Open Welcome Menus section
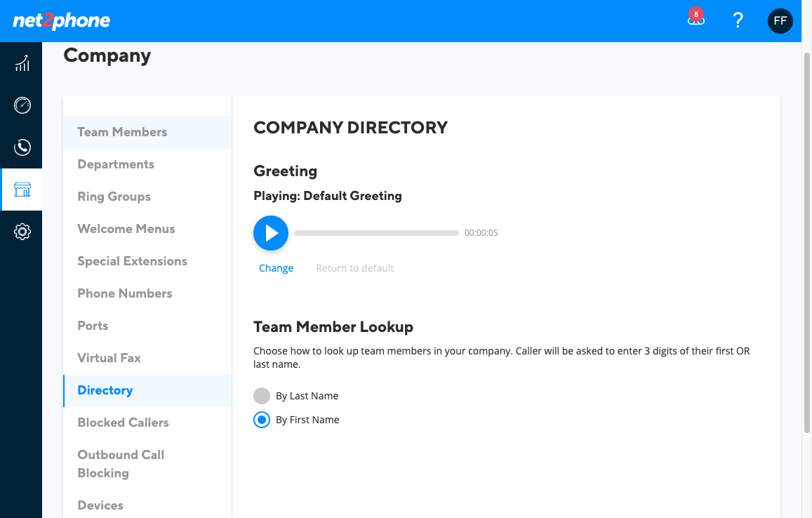Image resolution: width=812 pixels, height=518 pixels. pyautogui.click(x=147, y=229)
